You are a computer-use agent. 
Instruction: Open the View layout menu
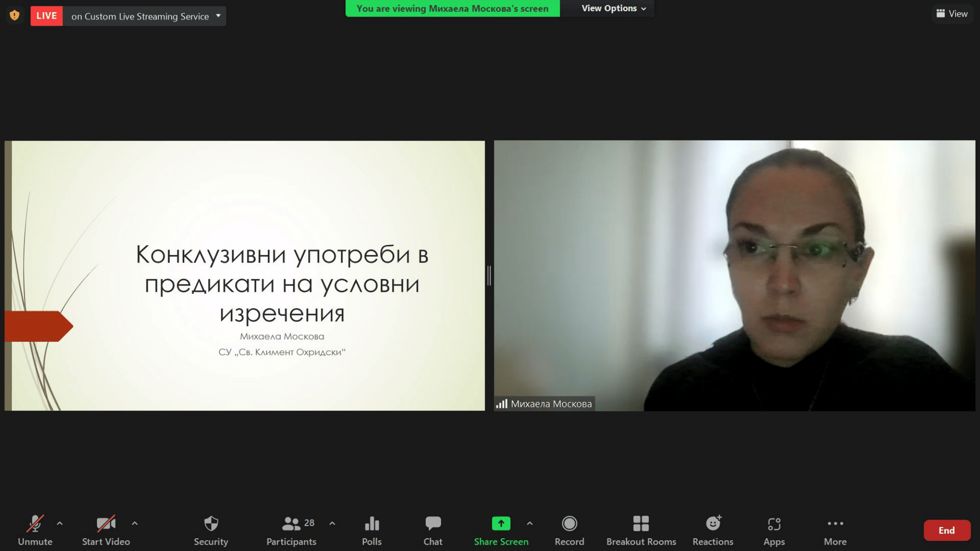pyautogui.click(x=952, y=14)
